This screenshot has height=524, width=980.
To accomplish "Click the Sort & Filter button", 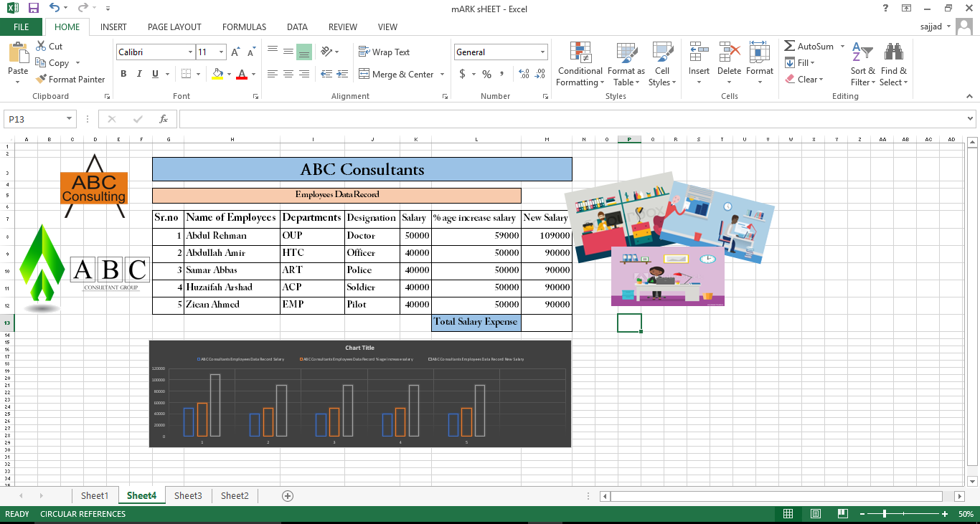I will (x=862, y=64).
